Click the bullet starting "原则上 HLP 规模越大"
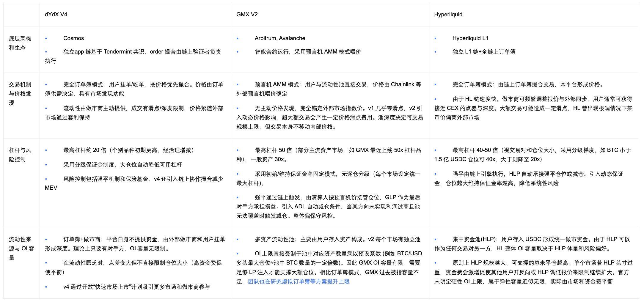 (533, 272)
